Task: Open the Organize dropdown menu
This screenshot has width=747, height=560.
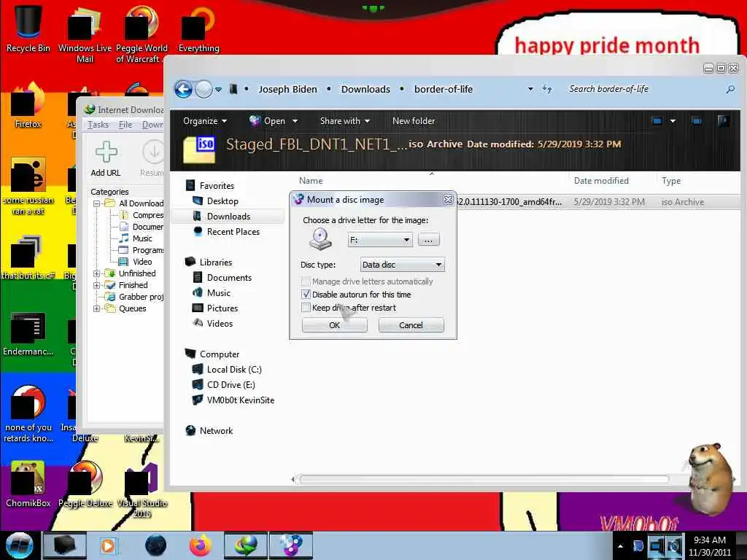Action: 205,121
